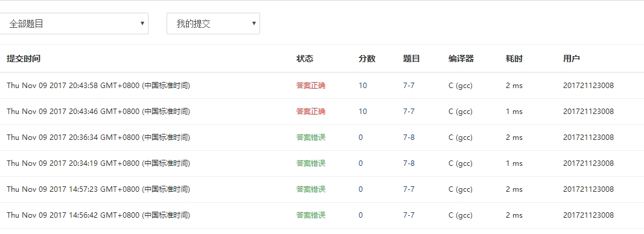Click score 10 in the 20:43:46 row

coord(363,111)
